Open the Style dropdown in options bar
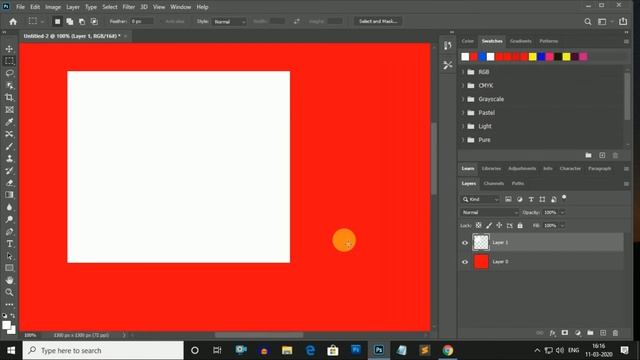 pyautogui.click(x=229, y=22)
